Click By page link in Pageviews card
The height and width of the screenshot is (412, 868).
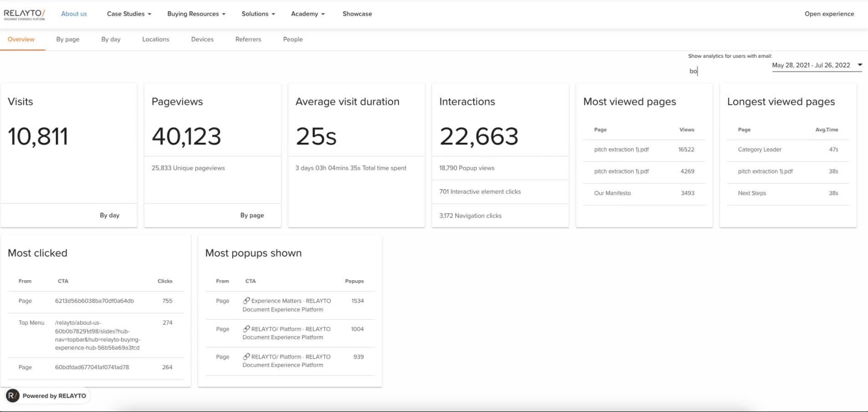pyautogui.click(x=252, y=215)
